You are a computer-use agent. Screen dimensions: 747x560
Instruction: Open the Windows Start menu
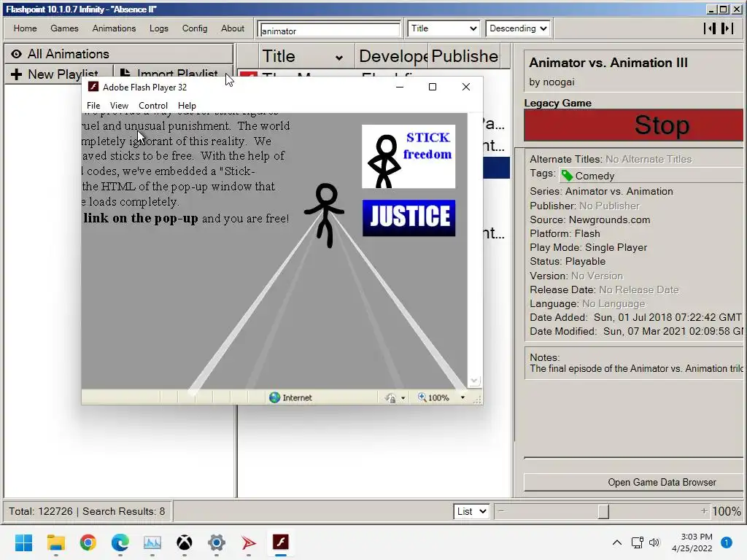click(23, 542)
